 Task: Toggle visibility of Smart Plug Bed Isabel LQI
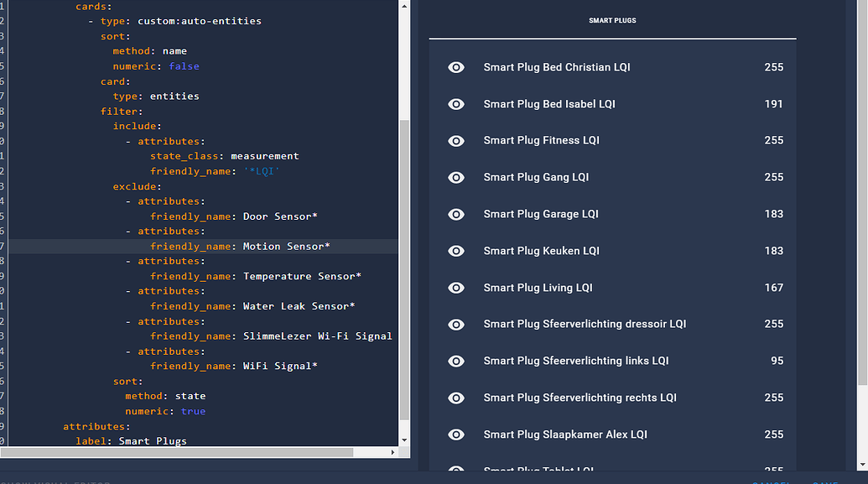coord(456,104)
